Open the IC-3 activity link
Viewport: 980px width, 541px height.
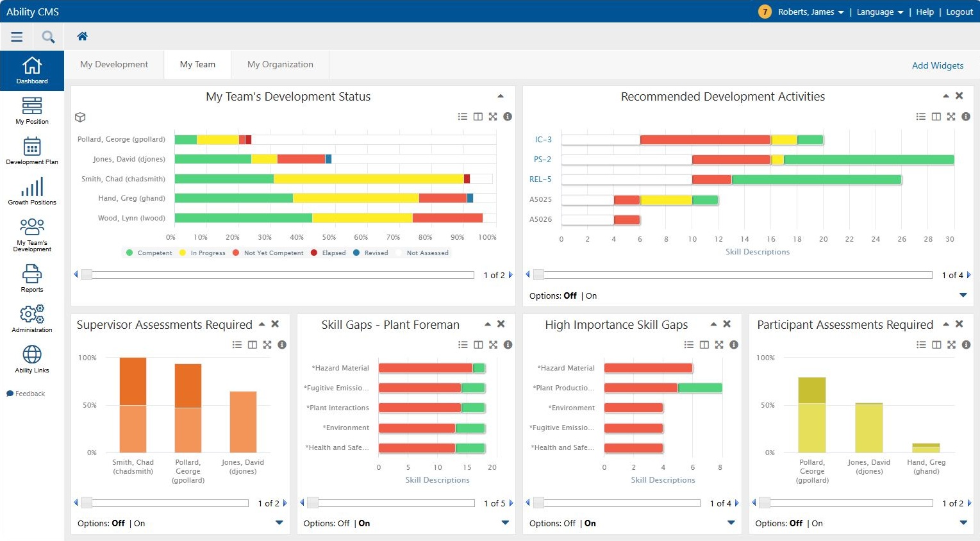coord(543,139)
